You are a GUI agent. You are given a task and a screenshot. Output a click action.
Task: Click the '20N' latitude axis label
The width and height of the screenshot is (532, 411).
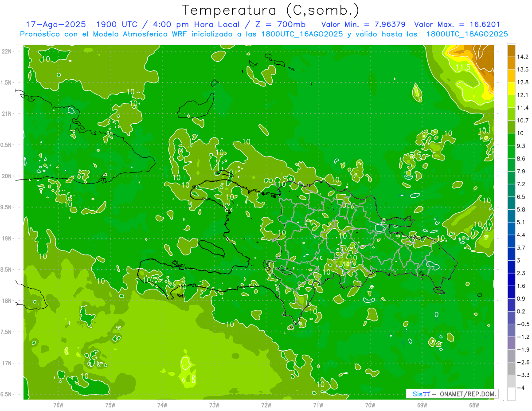(x=8, y=176)
